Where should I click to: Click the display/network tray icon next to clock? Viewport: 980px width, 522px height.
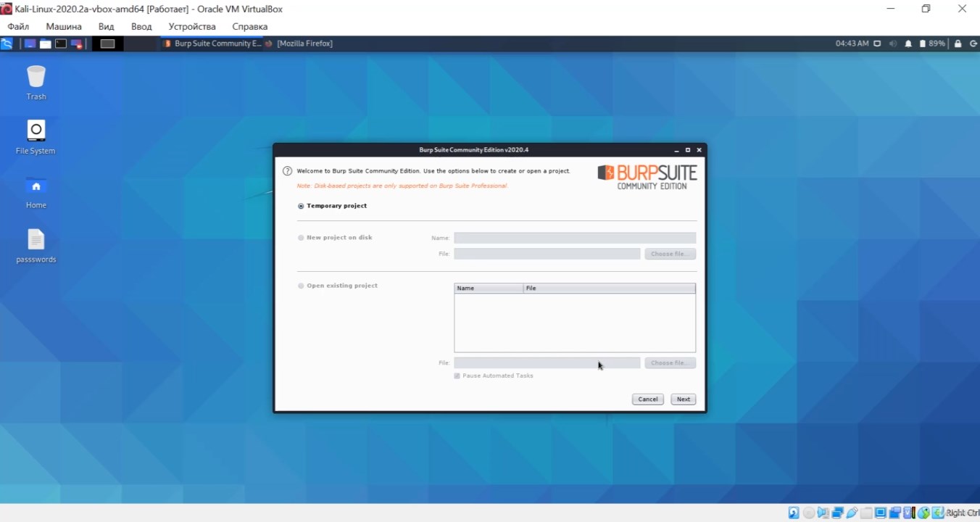(x=877, y=43)
